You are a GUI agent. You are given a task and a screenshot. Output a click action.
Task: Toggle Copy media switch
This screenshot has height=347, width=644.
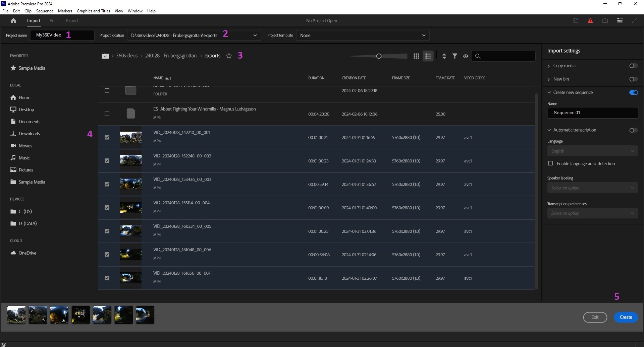coord(633,66)
